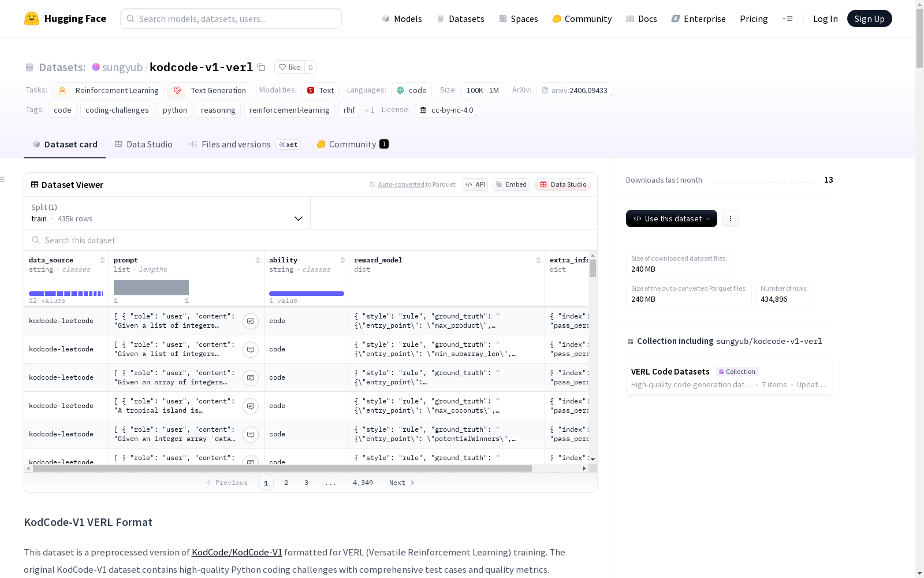
Task: Select the rlhf tag
Action: click(349, 110)
